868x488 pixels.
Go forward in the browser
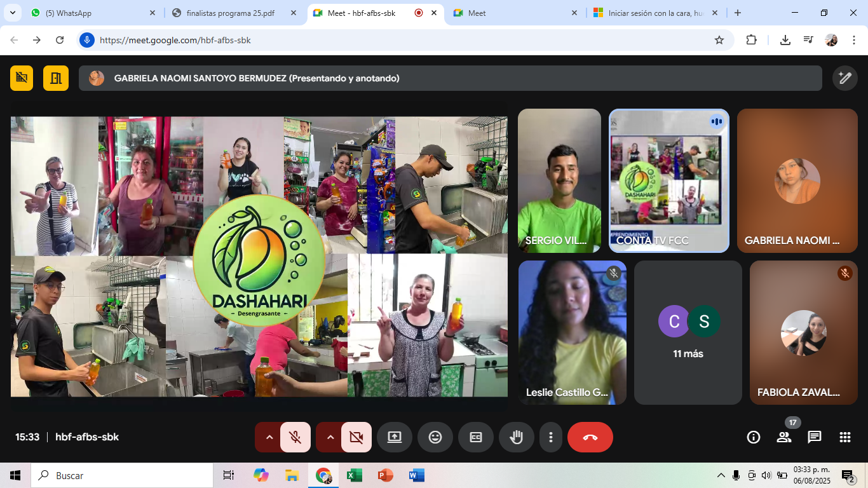pyautogui.click(x=37, y=40)
